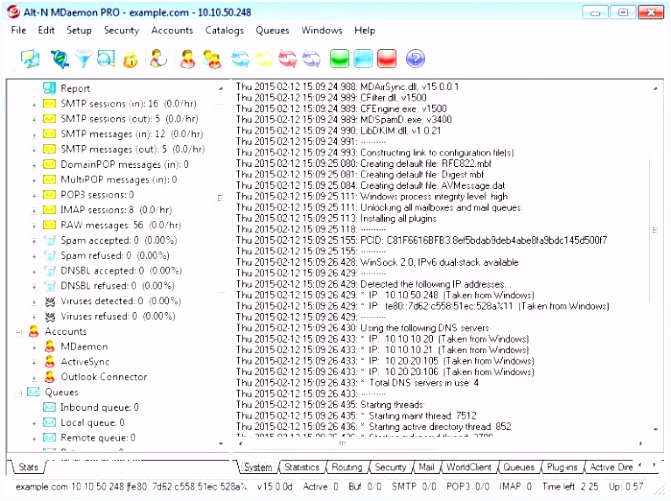Click the Viruses detected bug icon

tap(50, 302)
